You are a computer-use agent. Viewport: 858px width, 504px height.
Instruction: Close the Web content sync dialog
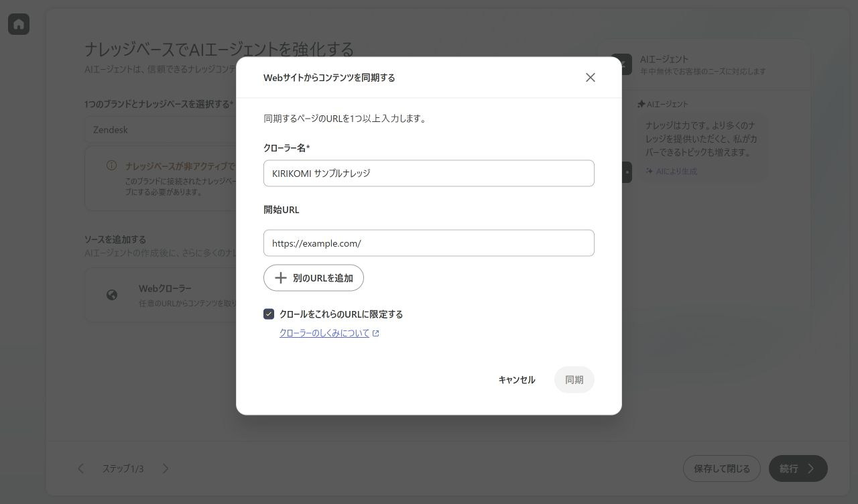coord(590,77)
